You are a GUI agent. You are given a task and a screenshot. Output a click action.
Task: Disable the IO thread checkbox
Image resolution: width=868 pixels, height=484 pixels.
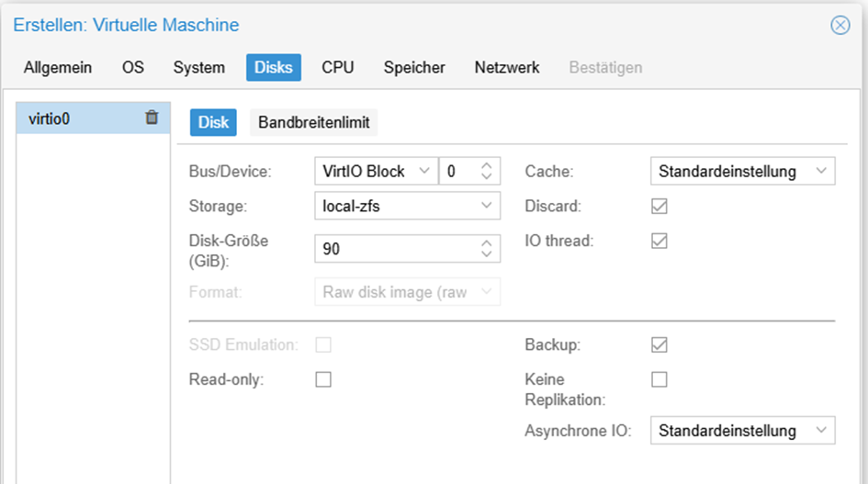pyautogui.click(x=659, y=241)
